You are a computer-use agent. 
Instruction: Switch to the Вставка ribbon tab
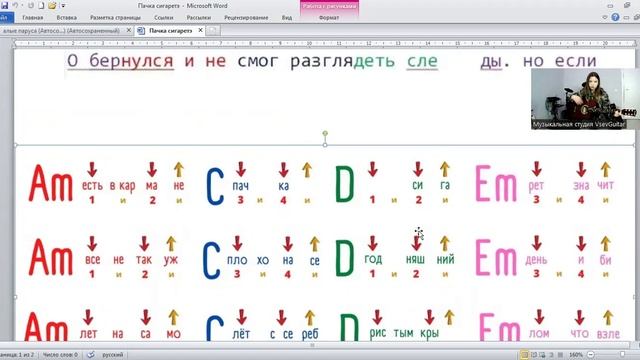click(x=67, y=18)
